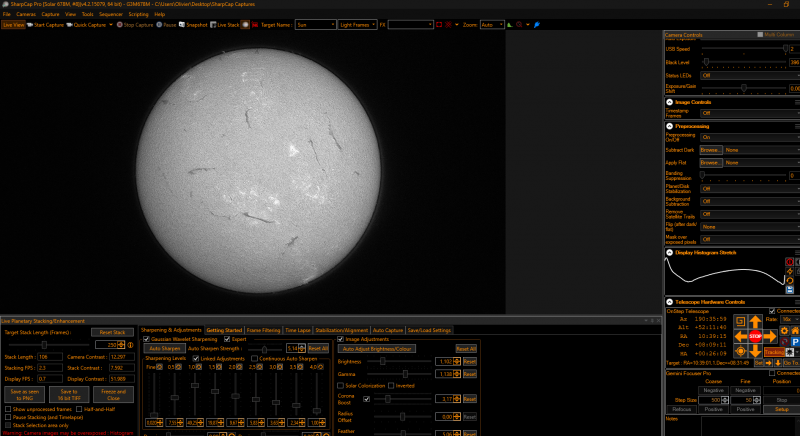The image size is (800, 436).
Task: Click Save to 16 bit TIFF
Action: tap(69, 395)
